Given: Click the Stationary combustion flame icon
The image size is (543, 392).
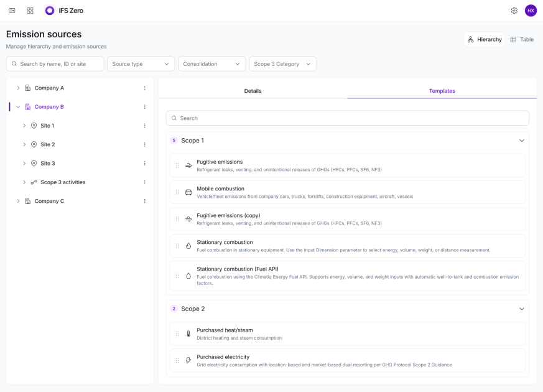Looking at the screenshot, I should click(188, 246).
